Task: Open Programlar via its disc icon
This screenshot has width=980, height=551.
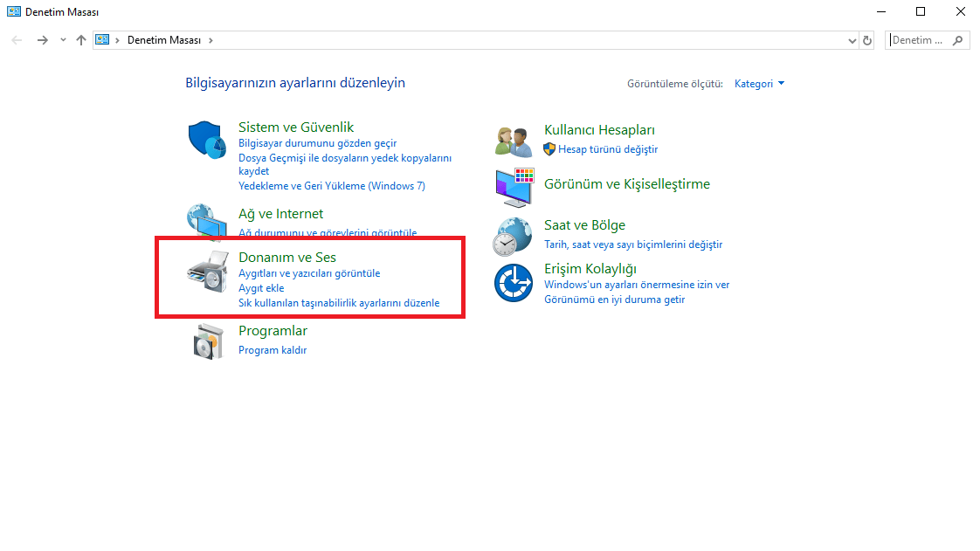Action: click(x=207, y=340)
